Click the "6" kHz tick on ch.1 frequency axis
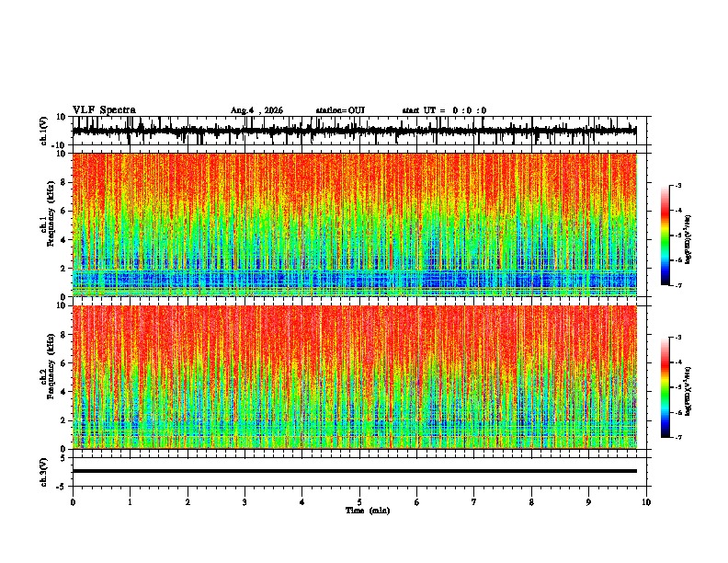Screen dimensions: 728x563 [63, 211]
